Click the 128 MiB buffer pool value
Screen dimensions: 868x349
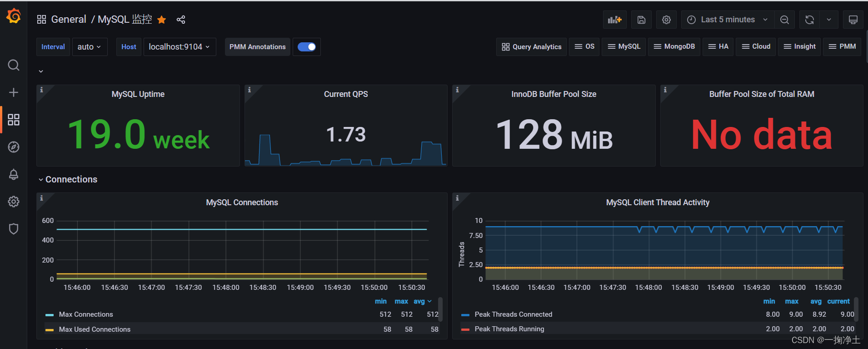pos(554,135)
